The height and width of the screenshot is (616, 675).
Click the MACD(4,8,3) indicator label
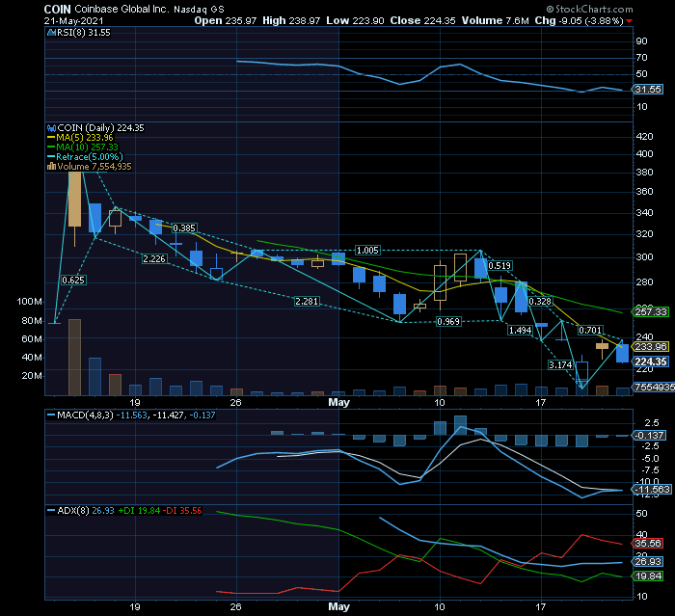tap(85, 415)
